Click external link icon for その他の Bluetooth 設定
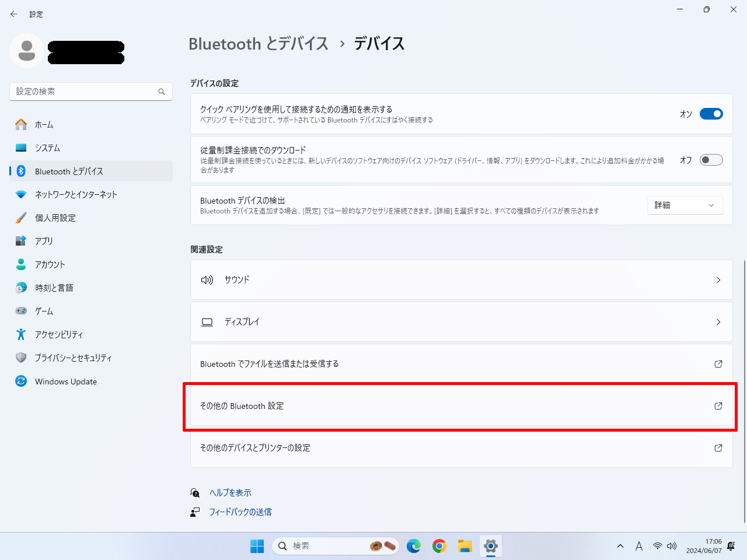This screenshot has height=560, width=747. tap(718, 406)
